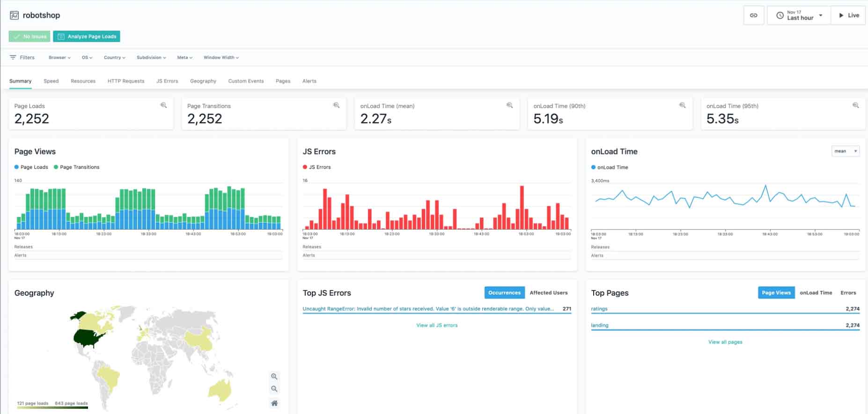868x414 pixels.
Task: Click View all JS errors
Action: pos(437,325)
